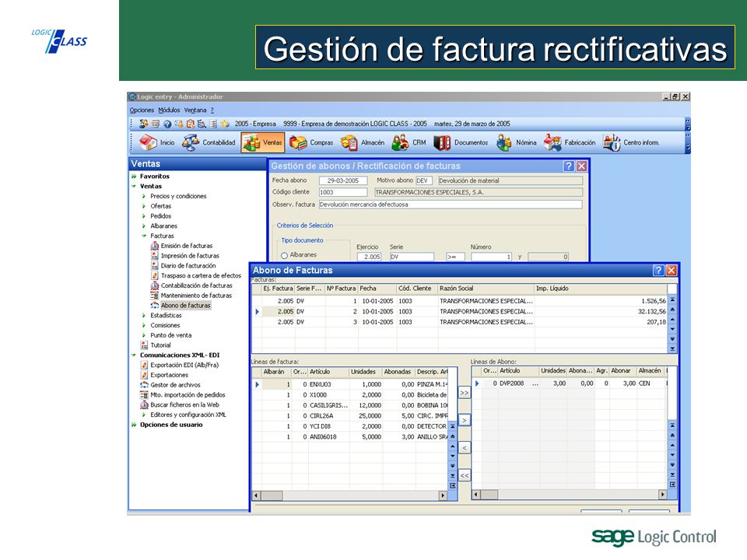This screenshot has height=560, width=747.
Task: Select invoice row with amount 1.526,56
Action: coord(460,302)
